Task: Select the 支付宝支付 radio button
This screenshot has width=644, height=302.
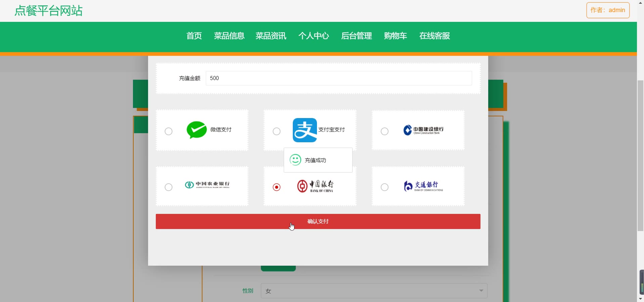Action: tap(277, 131)
